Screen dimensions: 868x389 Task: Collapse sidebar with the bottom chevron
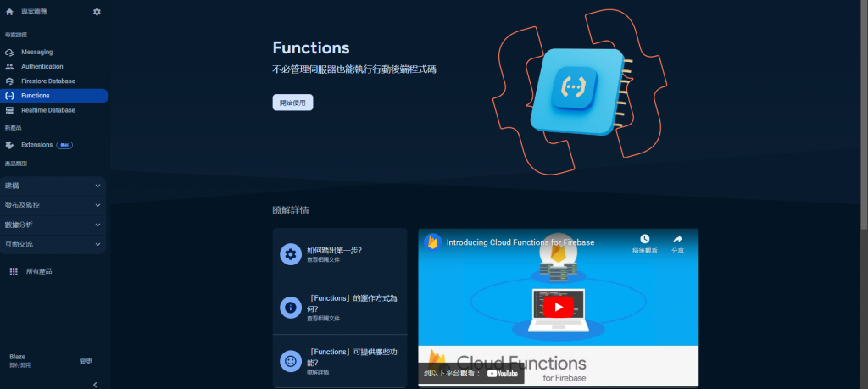coord(95,385)
